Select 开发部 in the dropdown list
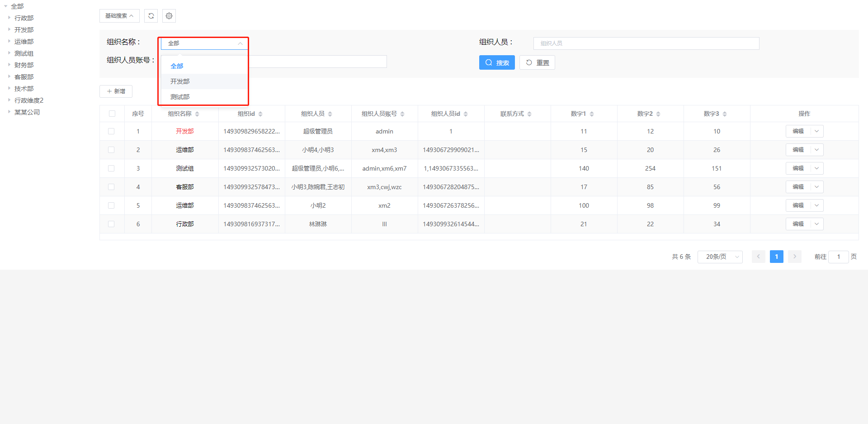 coord(180,81)
